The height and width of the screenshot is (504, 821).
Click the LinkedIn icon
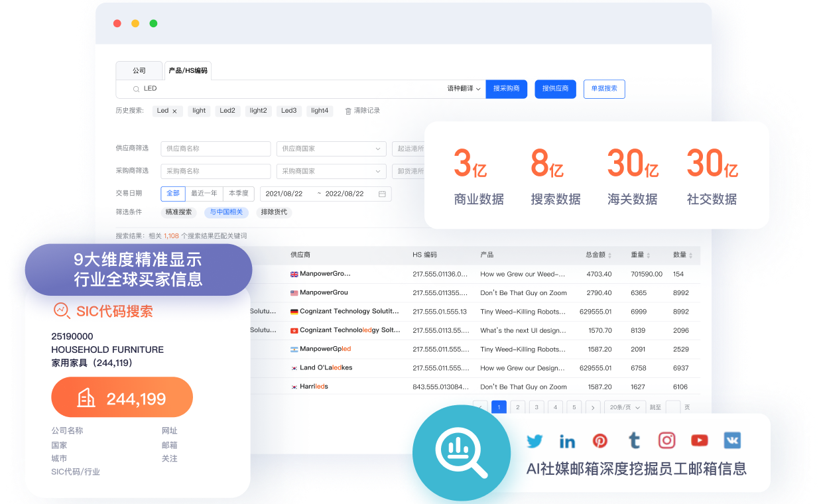567,441
